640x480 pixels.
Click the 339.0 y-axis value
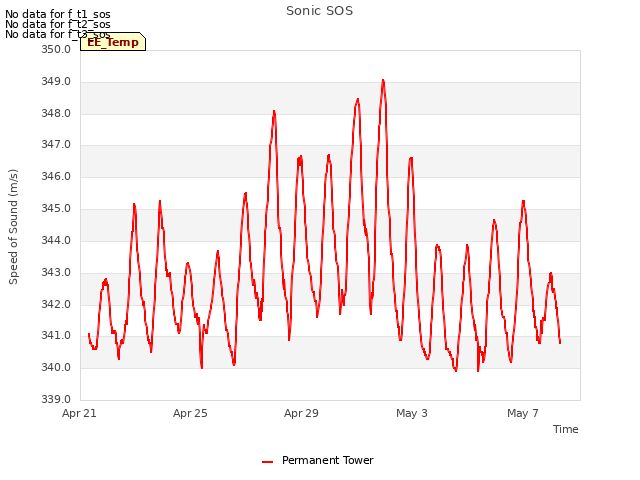56,399
